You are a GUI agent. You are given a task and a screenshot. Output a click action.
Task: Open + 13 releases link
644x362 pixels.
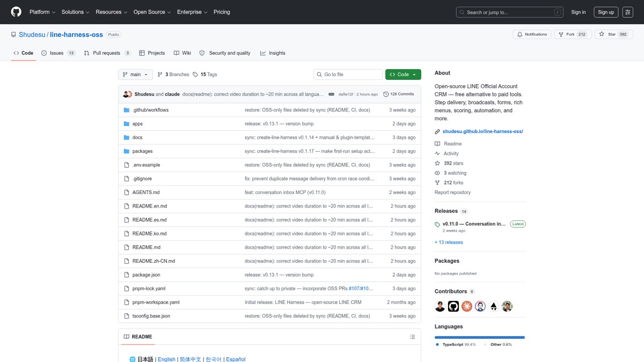coord(449,242)
